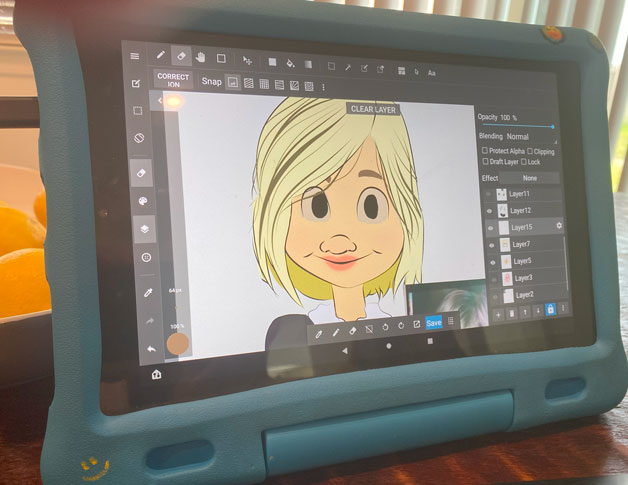Turn snap off with first snap icon

click(233, 82)
